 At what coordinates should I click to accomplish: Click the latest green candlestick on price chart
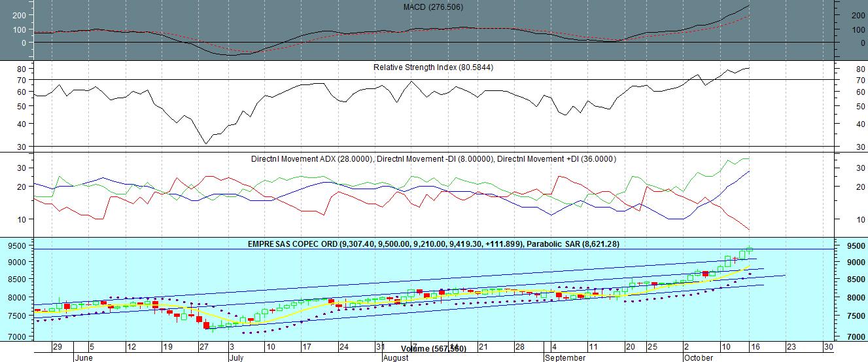(749, 249)
